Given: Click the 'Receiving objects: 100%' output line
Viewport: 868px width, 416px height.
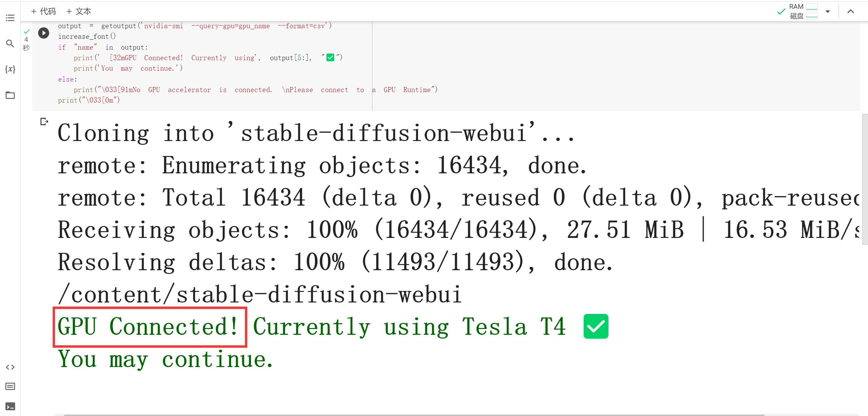Looking at the screenshot, I should [x=458, y=230].
